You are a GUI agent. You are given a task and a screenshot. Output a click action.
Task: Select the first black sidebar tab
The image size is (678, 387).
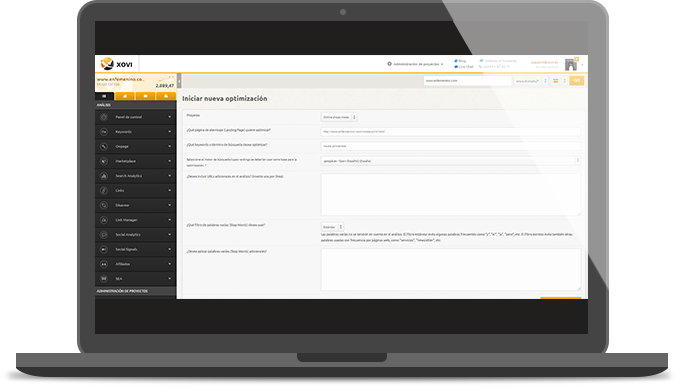104,96
